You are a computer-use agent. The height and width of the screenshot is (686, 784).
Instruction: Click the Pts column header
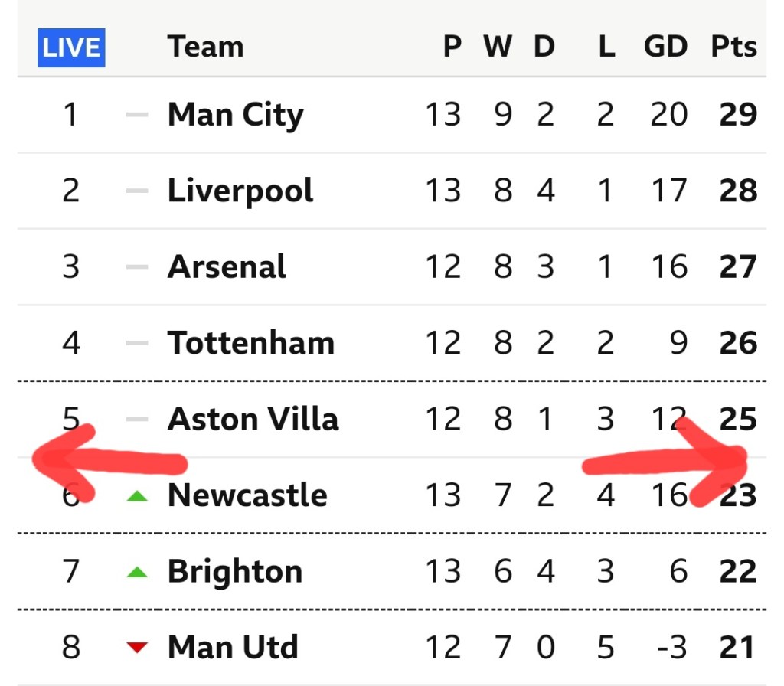(x=733, y=47)
